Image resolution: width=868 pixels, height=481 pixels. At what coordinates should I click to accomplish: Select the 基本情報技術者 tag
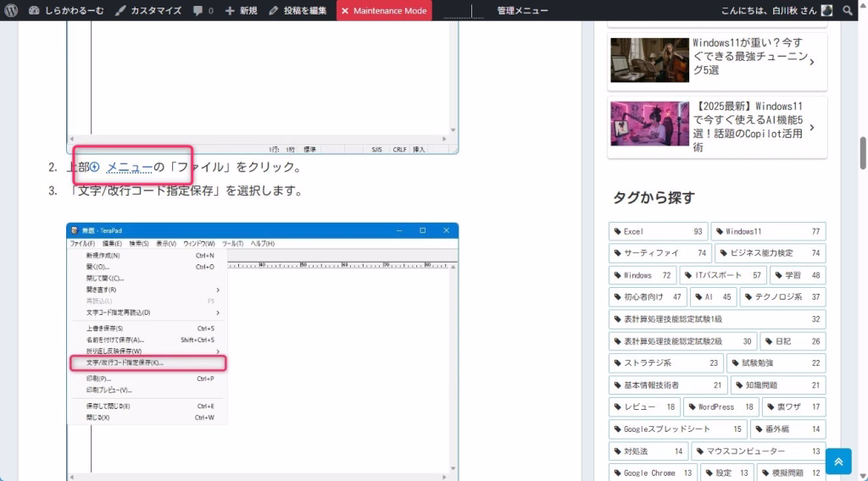(x=668, y=384)
